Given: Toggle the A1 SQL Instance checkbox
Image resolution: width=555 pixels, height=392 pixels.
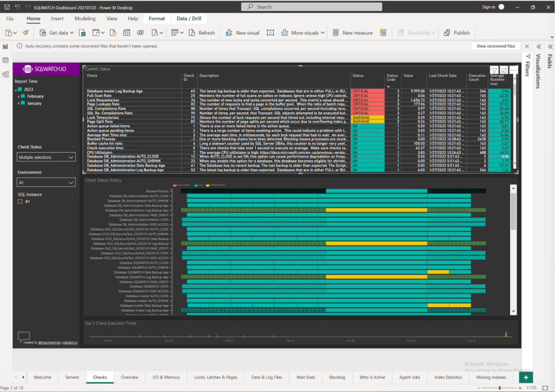Looking at the screenshot, I should 20,201.
